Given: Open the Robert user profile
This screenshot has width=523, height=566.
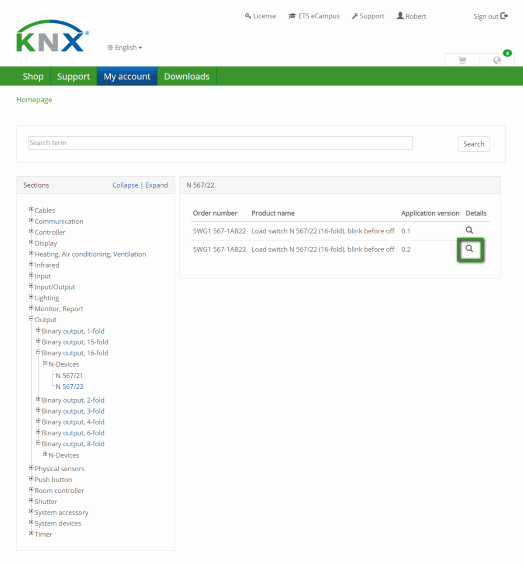Looking at the screenshot, I should [411, 16].
